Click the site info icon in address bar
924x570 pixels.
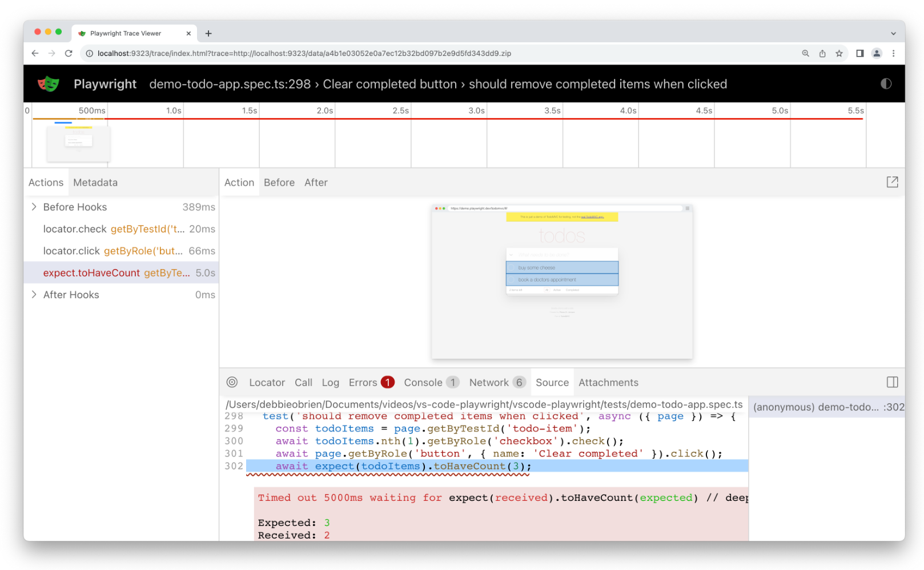coord(89,53)
